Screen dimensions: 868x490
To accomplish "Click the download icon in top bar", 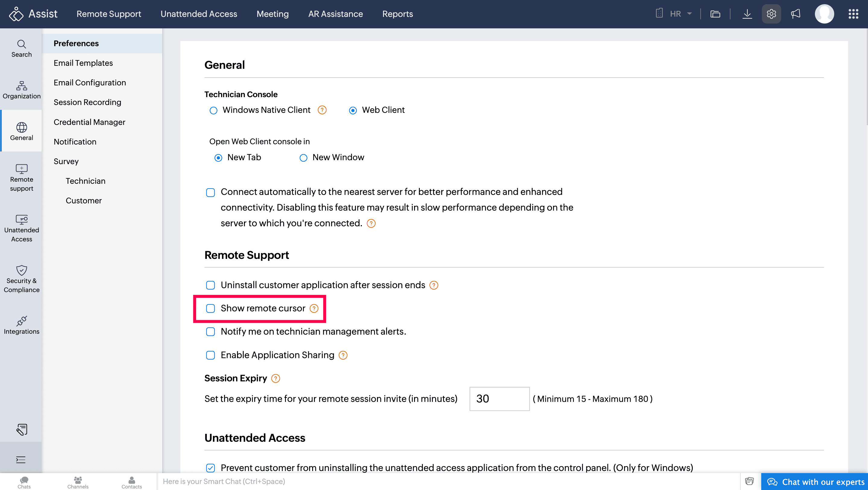I will [747, 14].
